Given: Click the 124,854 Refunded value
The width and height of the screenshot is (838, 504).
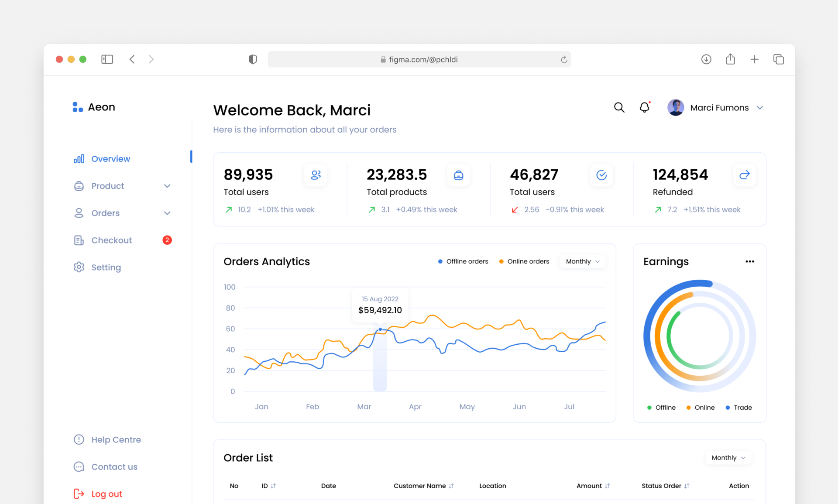Looking at the screenshot, I should [x=680, y=175].
